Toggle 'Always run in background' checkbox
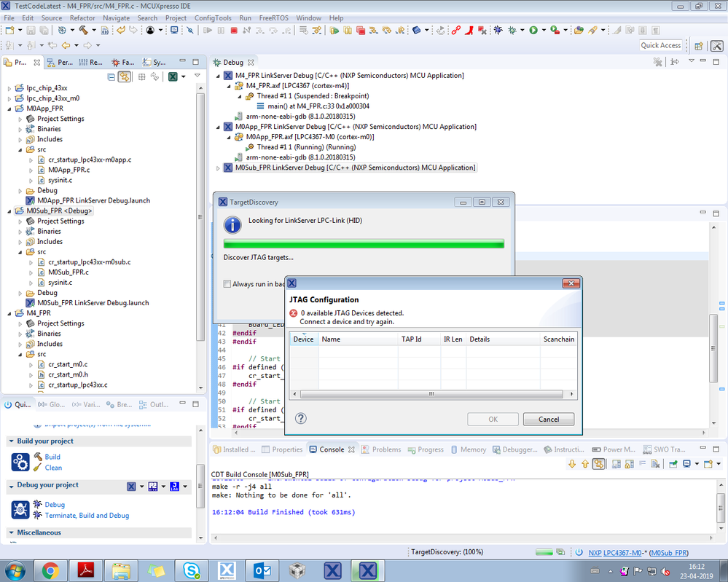The width and height of the screenshot is (728, 582). point(227,284)
